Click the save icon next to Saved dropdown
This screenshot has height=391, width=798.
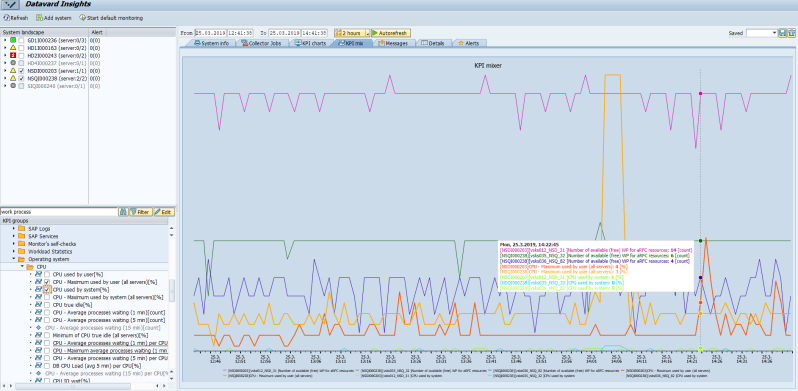[783, 33]
